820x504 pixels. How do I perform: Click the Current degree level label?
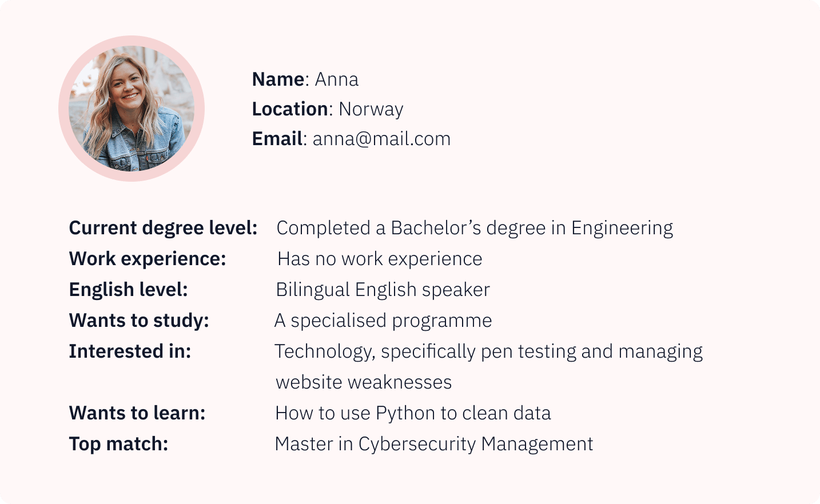coord(163,228)
